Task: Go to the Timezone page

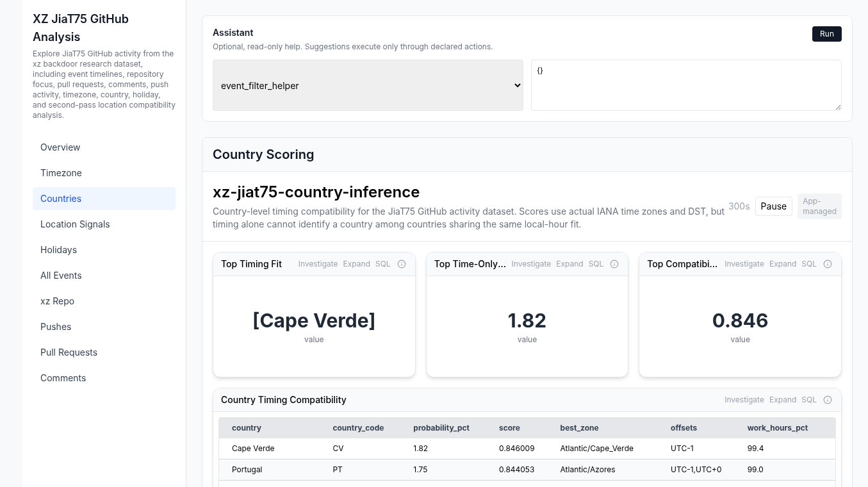Action: 104,173
